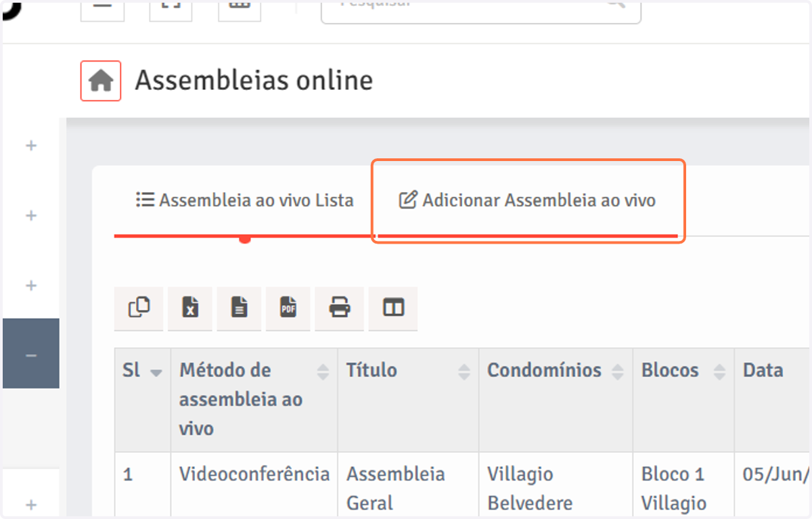Click Bloco 1 Villagio cell
Viewport: 812px width, 519px height.
(x=683, y=485)
